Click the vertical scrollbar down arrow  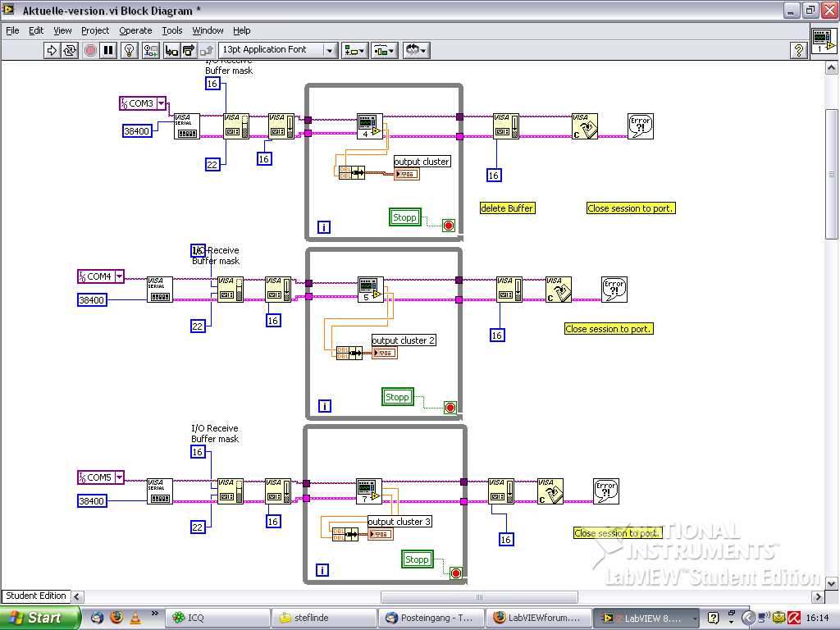[x=831, y=583]
